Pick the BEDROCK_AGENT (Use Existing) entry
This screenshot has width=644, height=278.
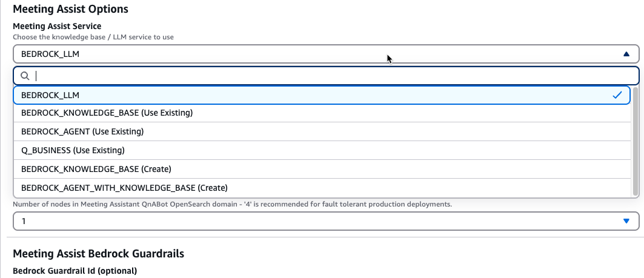coord(322,131)
